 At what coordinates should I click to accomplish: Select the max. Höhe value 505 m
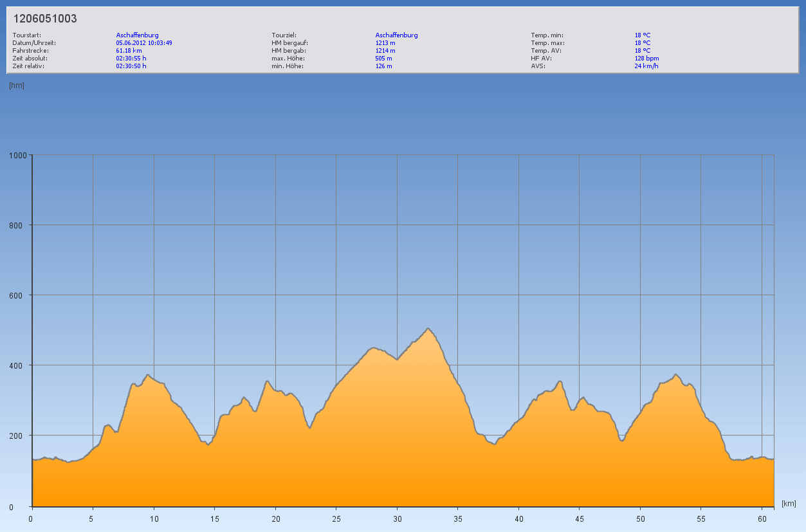pyautogui.click(x=383, y=58)
